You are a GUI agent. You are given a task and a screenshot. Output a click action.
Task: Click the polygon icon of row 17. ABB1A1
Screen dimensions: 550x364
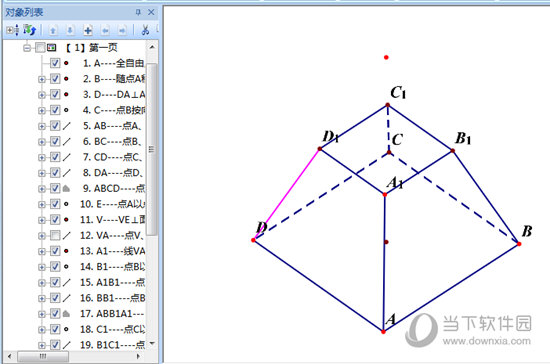(x=66, y=314)
